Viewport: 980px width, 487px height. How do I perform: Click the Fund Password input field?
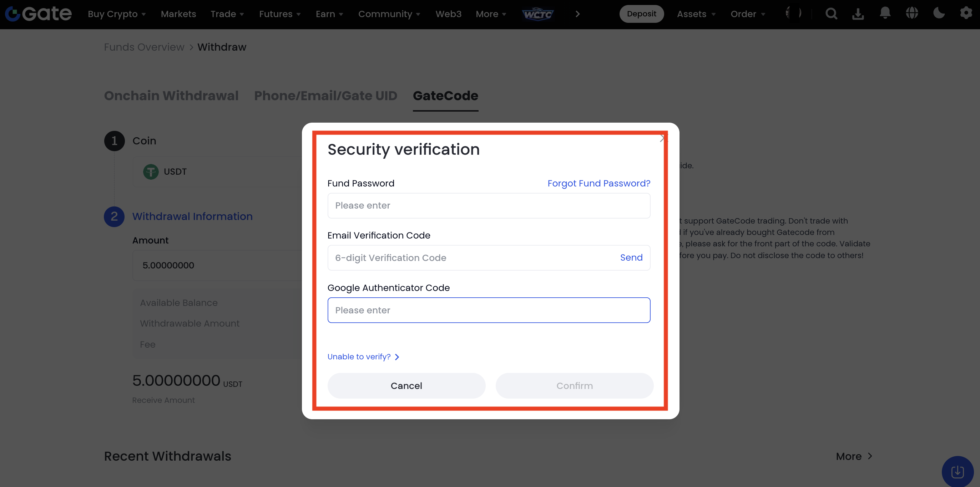click(489, 206)
